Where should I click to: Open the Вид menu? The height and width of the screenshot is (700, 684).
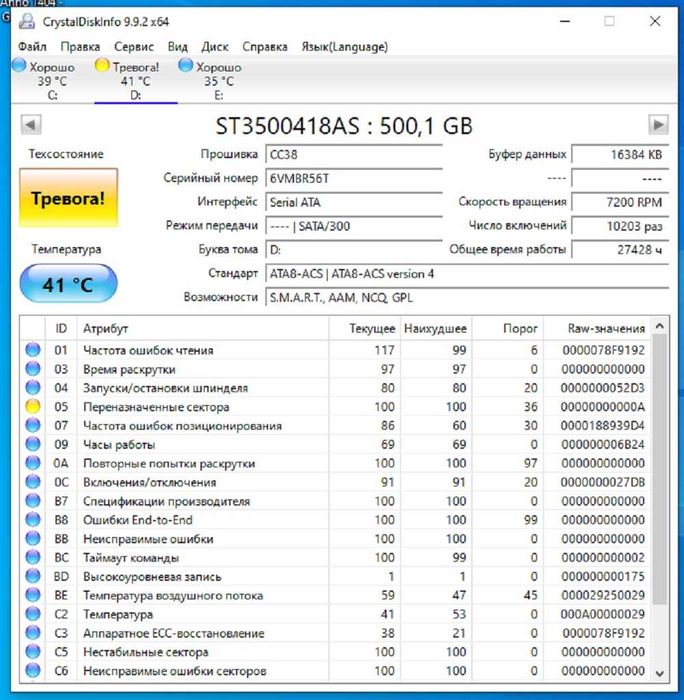click(x=178, y=47)
